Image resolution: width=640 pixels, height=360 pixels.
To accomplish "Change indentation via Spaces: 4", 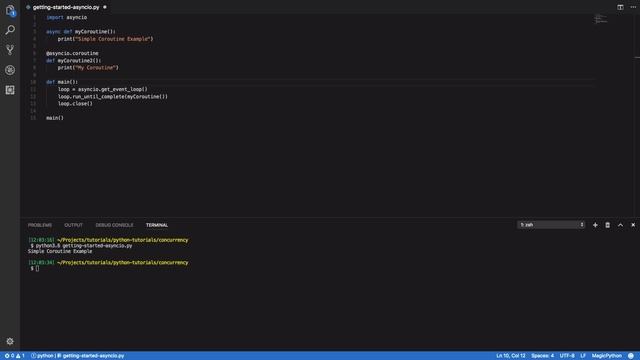I will click(x=542, y=356).
